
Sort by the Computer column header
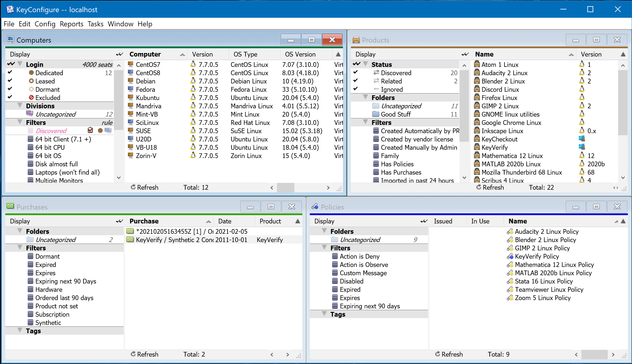(x=145, y=54)
